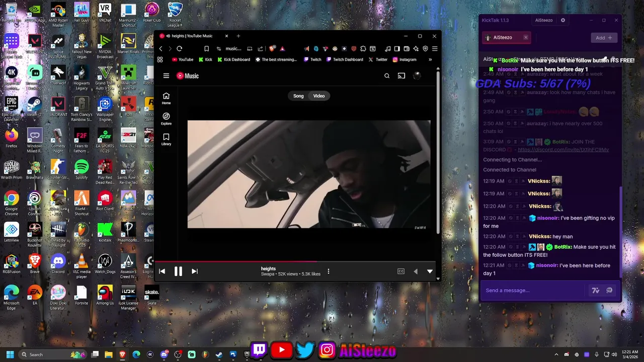Go to the previous track
Image resolution: width=644 pixels, height=362 pixels.
pos(162,271)
